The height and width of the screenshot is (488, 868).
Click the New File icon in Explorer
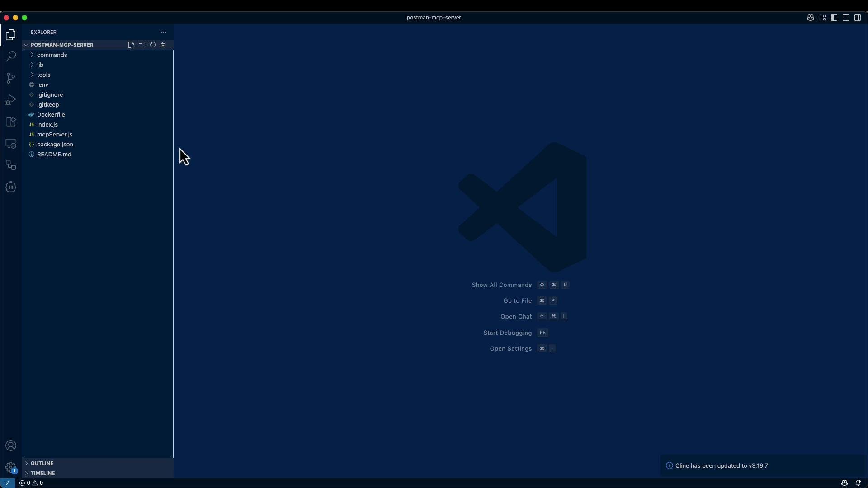tap(131, 45)
